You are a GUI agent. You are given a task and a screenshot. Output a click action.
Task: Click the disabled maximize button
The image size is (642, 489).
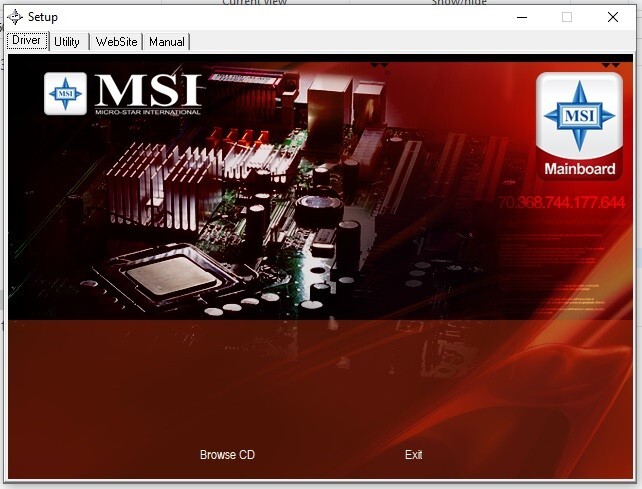coord(567,17)
